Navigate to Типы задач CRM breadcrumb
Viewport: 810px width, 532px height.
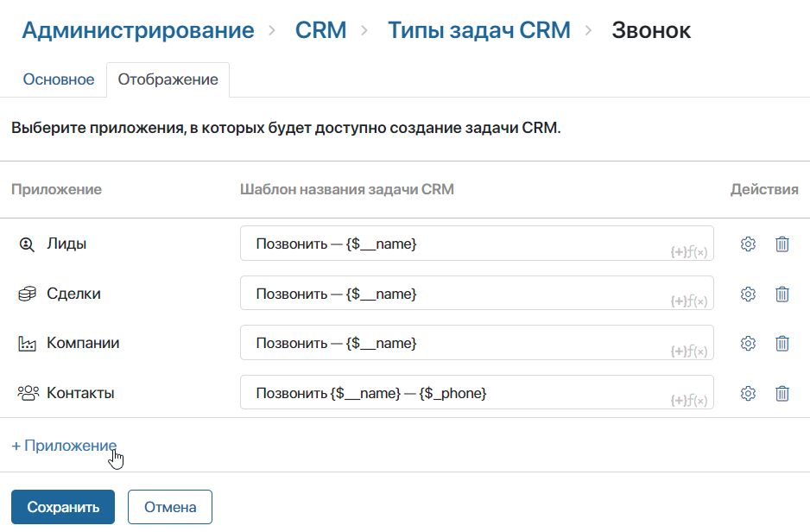click(479, 30)
